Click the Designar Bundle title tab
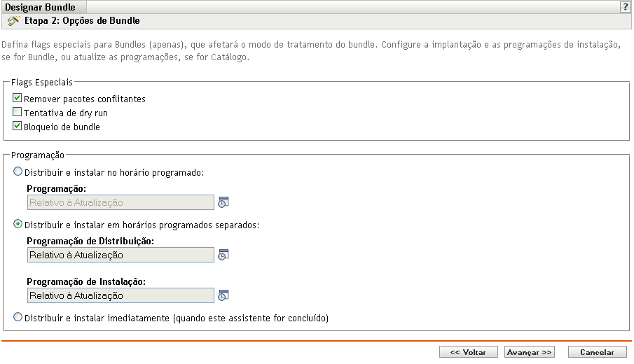The width and height of the screenshot is (634, 364). coord(40,6)
